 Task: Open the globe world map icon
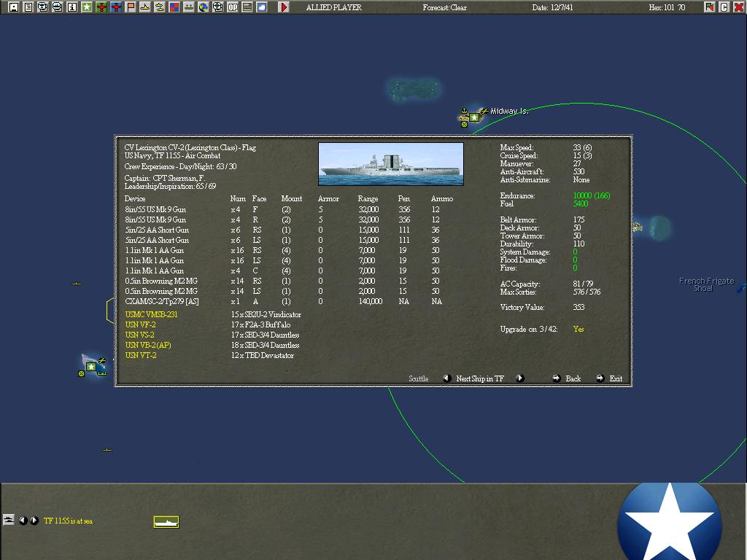pyautogui.click(x=204, y=7)
